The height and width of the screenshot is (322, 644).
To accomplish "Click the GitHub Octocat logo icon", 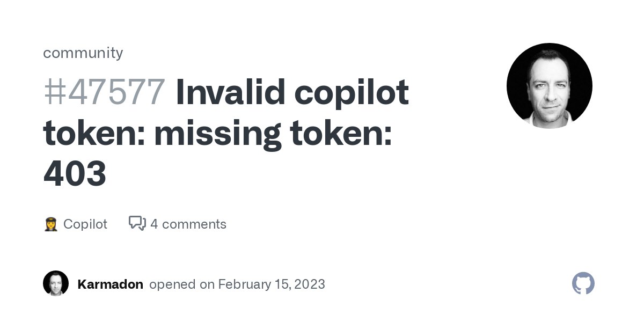I will [583, 283].
